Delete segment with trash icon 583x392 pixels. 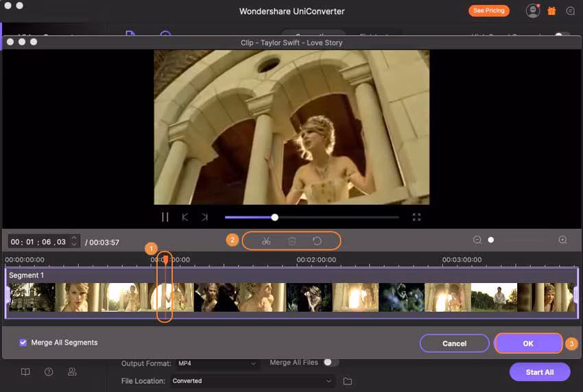292,241
